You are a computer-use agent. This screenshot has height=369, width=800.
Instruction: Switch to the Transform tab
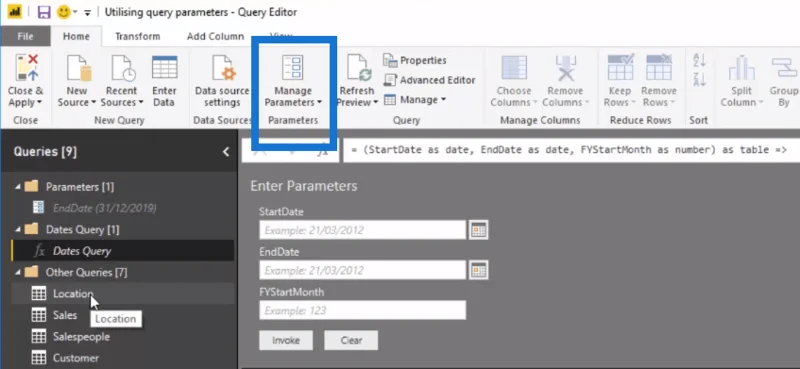pos(137,36)
